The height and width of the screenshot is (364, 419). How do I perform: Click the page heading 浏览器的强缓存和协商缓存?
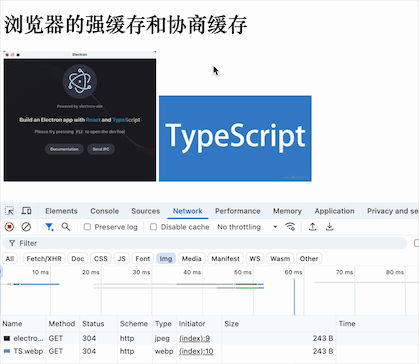tap(126, 25)
